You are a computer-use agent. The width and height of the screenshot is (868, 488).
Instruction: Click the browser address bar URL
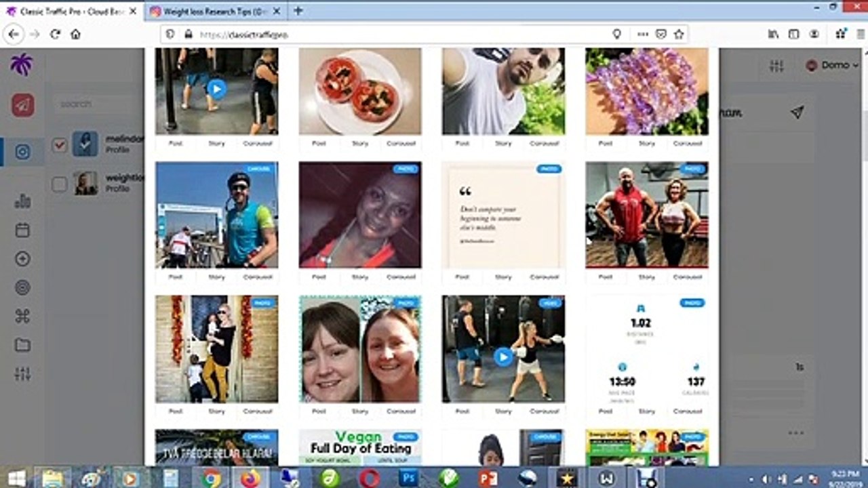click(245, 34)
